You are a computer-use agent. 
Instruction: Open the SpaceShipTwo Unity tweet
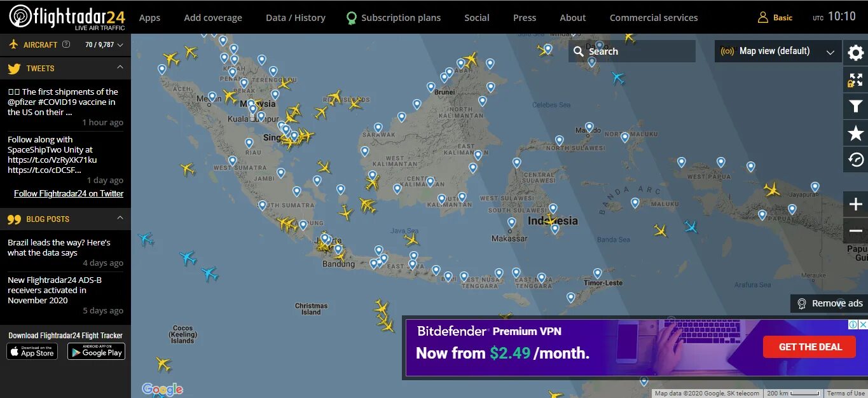tap(52, 154)
